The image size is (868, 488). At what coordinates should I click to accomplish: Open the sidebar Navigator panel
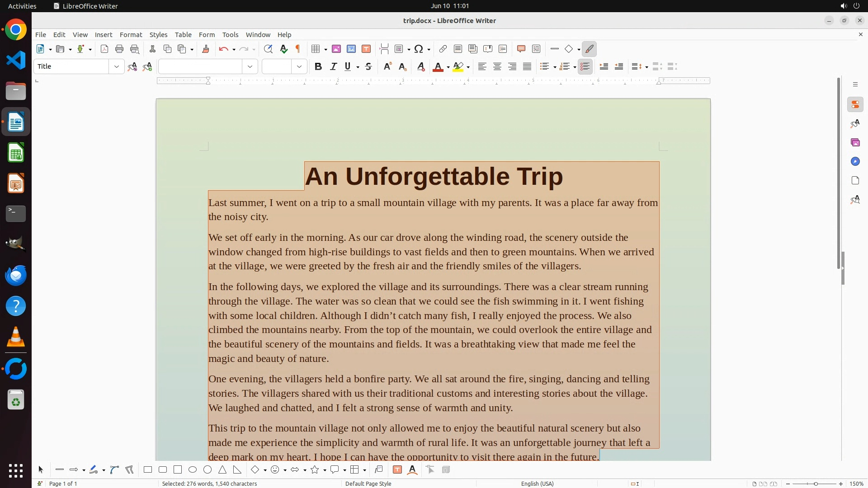(x=855, y=162)
